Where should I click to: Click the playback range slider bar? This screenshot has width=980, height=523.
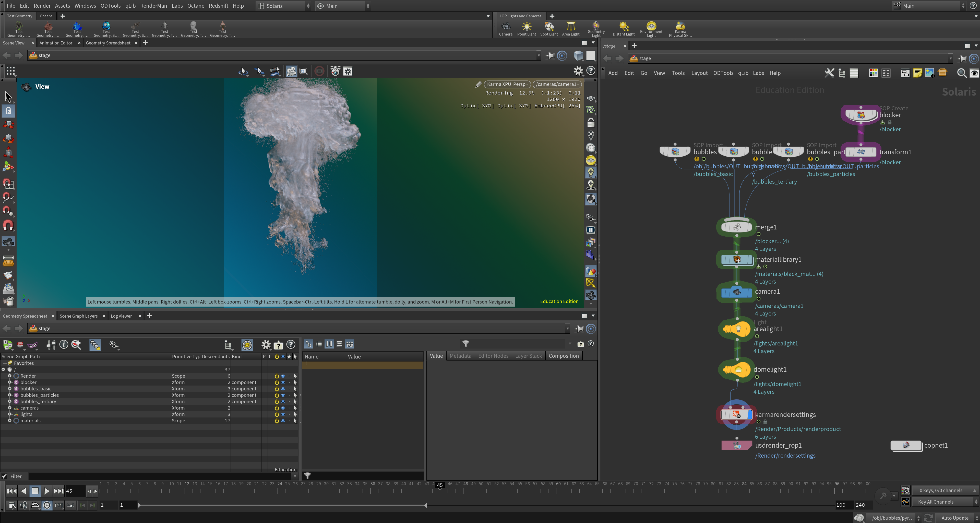pyautogui.click(x=282, y=505)
